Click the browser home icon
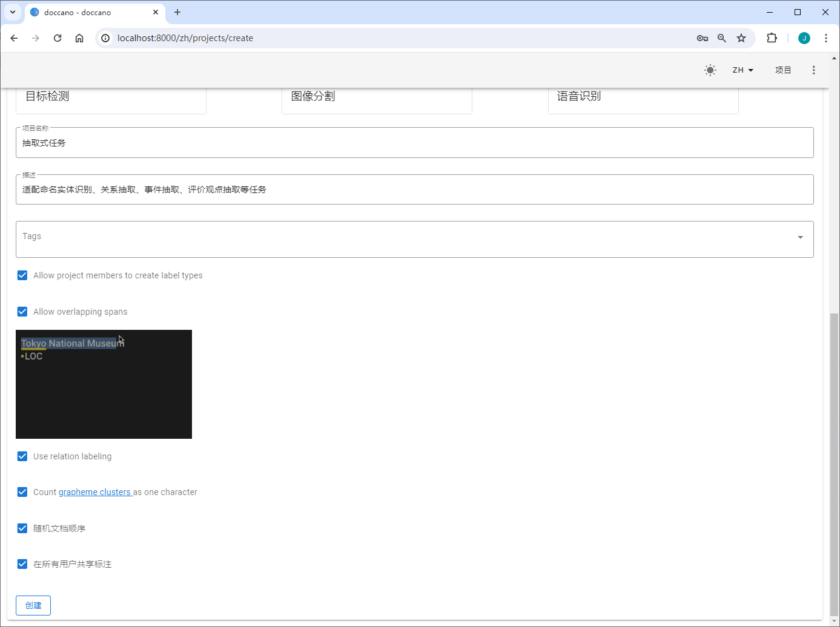 (x=79, y=38)
